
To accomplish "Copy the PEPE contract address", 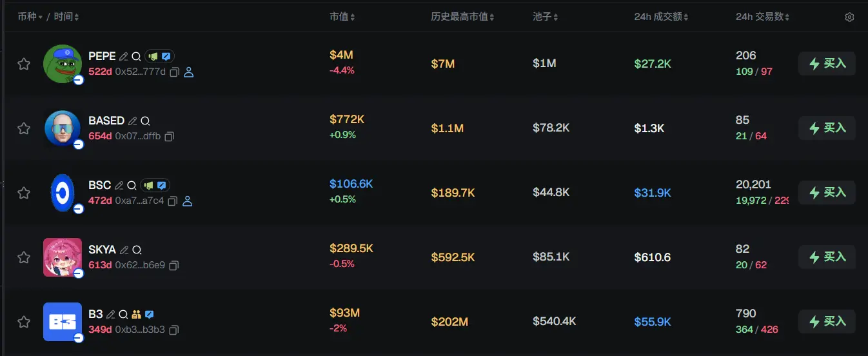I will point(174,72).
